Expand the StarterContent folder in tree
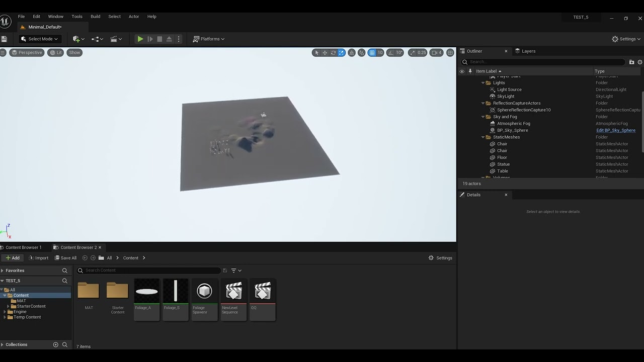Viewport: 644px width, 362px height. tap(8, 306)
